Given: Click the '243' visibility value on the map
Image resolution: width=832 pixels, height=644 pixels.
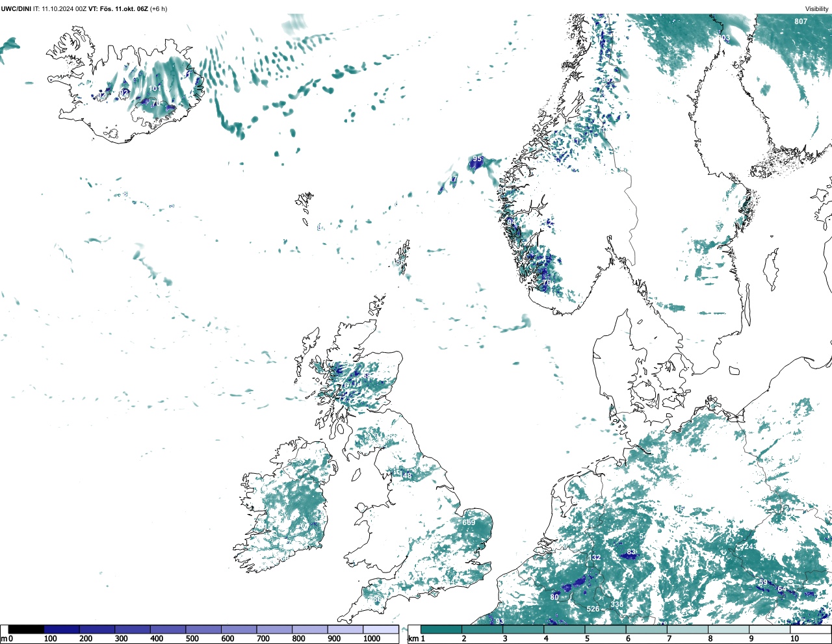Looking at the screenshot, I should pyautogui.click(x=750, y=547).
